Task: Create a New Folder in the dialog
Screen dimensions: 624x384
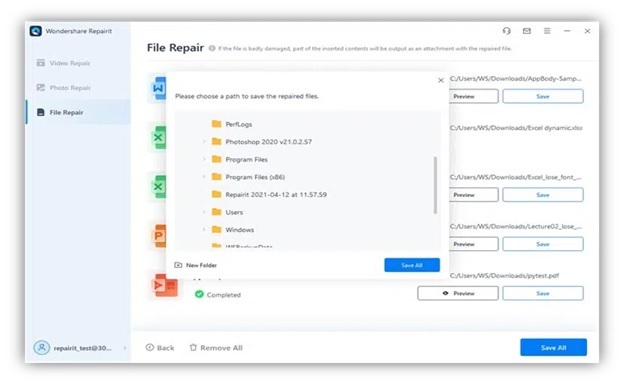Action: point(196,265)
